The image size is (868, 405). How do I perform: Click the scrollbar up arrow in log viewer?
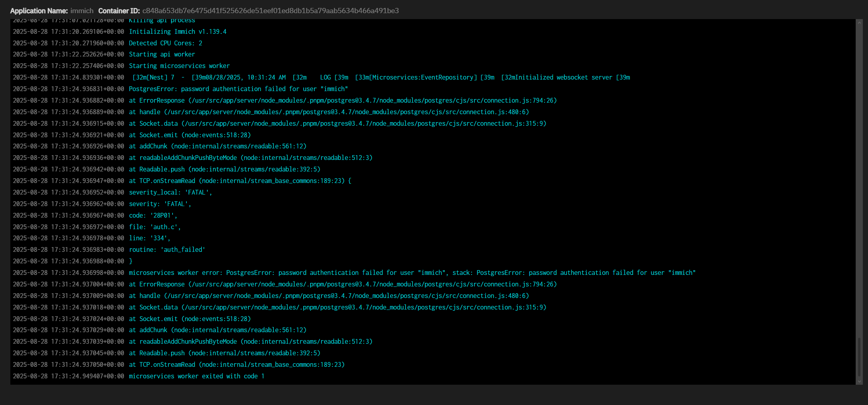pyautogui.click(x=859, y=23)
